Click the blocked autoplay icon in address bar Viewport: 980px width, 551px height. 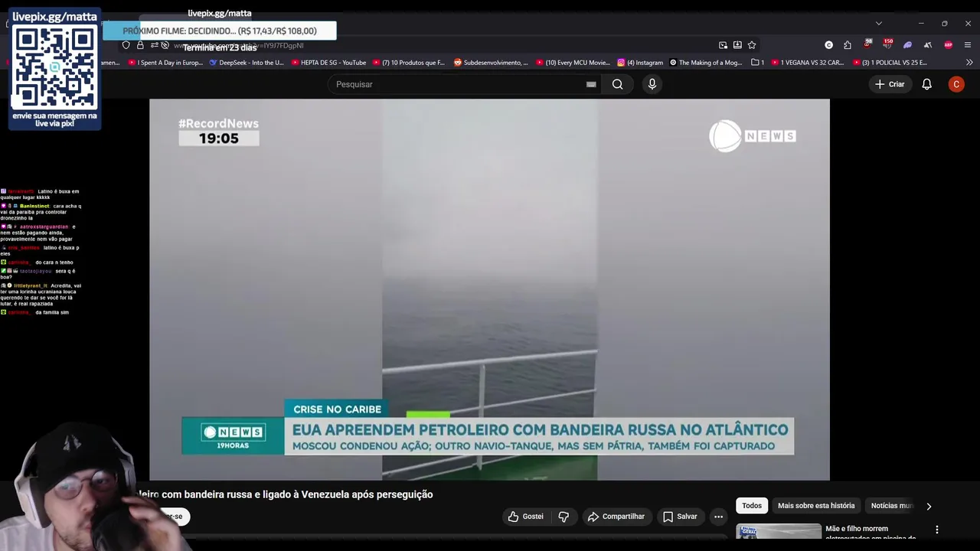(165, 45)
